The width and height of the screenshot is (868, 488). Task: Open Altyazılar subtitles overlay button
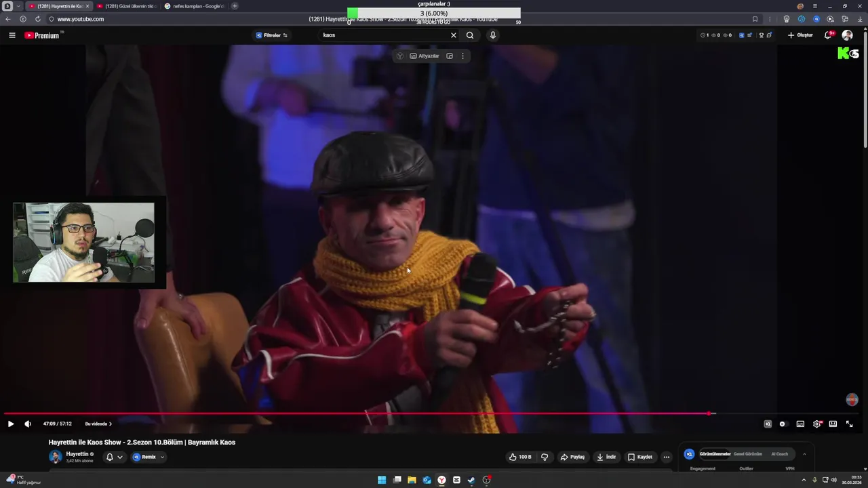pyautogui.click(x=425, y=56)
